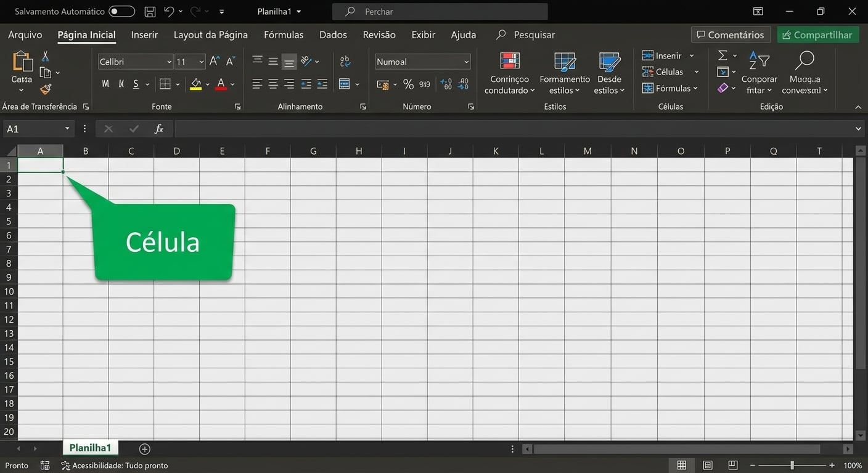Toggle underline formatting
The width and height of the screenshot is (868, 473).
[136, 84]
